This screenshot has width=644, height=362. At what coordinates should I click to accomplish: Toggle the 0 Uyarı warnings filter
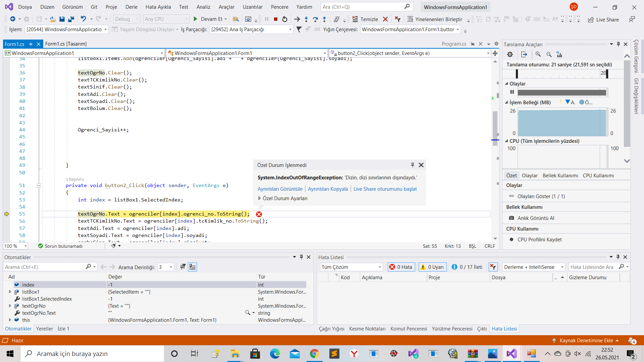[x=432, y=267]
